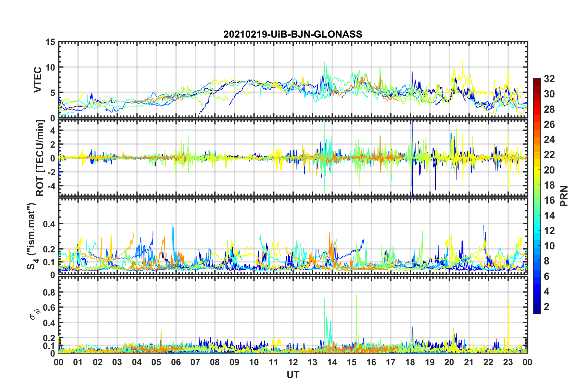Click S4 axis tick label 0.4

(x=49, y=224)
